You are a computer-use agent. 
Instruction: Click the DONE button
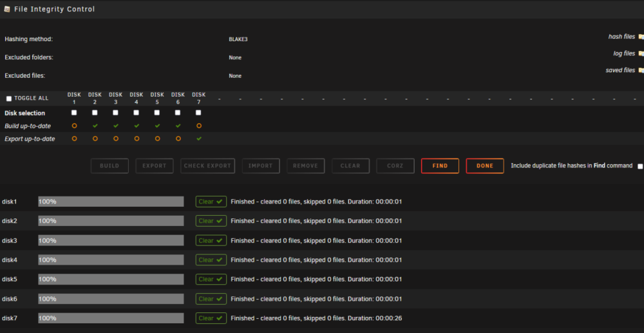[x=485, y=166]
